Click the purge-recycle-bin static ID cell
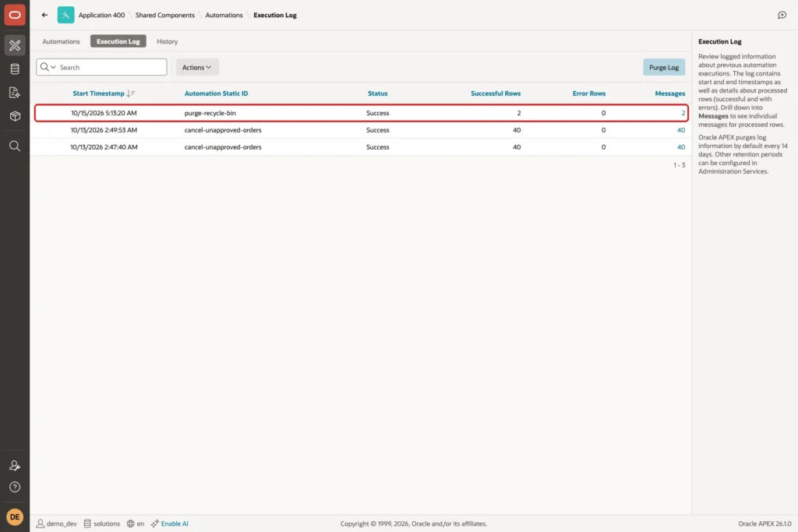Screen dimensions: 798x532 [x=210, y=113]
